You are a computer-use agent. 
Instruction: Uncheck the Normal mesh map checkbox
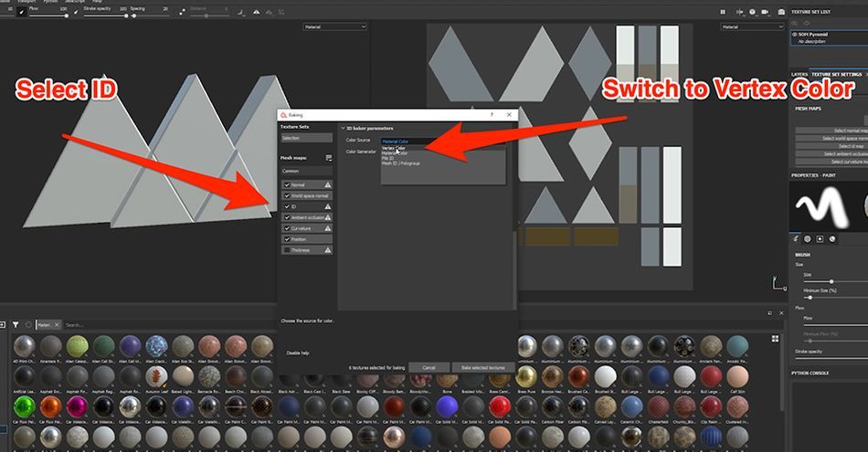tap(287, 184)
